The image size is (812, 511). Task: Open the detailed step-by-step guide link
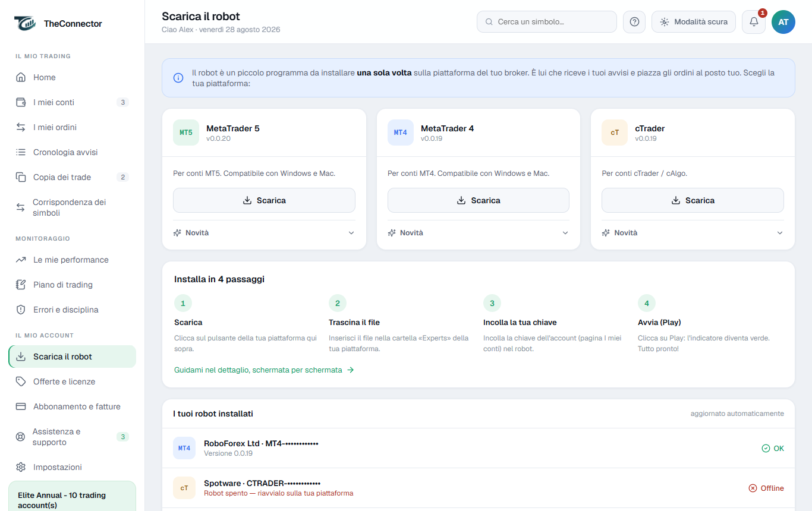coord(264,370)
